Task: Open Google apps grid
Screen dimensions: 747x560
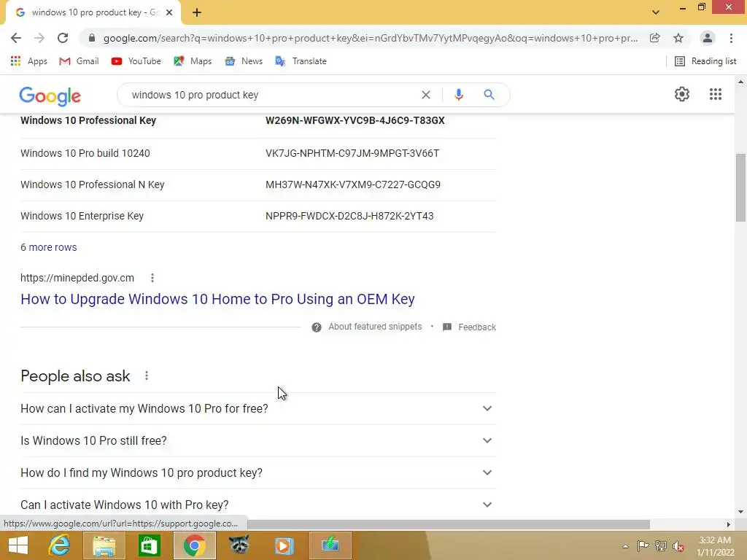Action: [716, 94]
